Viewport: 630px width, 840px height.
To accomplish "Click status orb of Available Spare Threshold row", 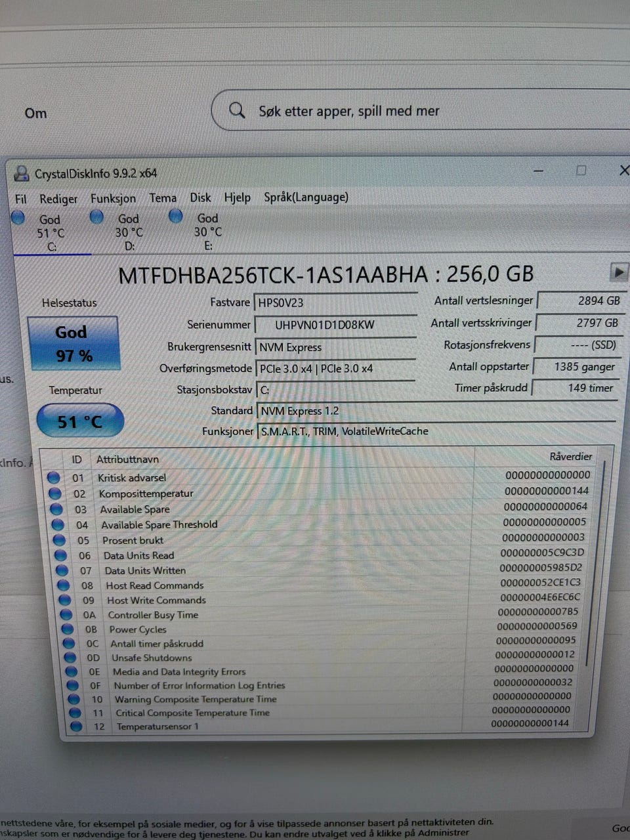I will point(58,525).
